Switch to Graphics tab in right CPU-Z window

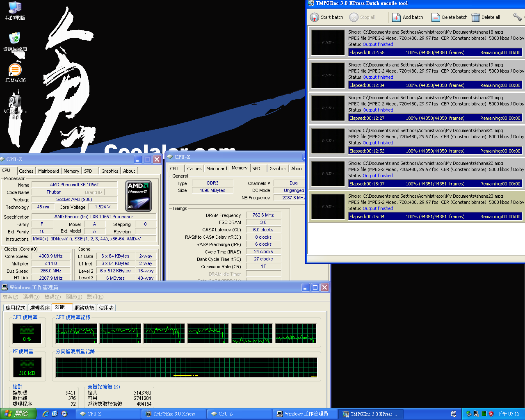pyautogui.click(x=278, y=169)
